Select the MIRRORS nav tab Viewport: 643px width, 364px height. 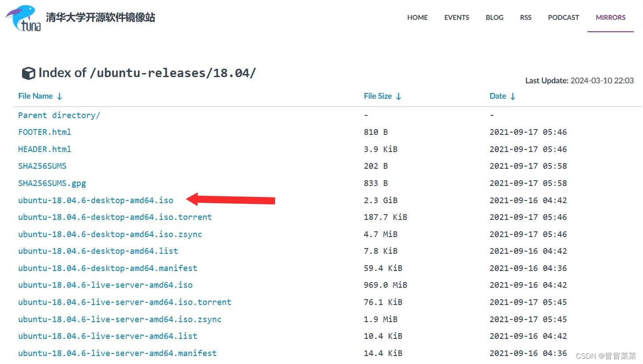610,18
